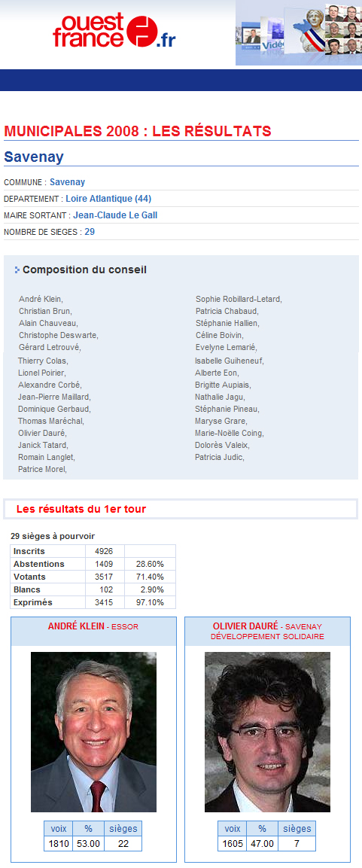Click the Les résultats du 1er tour heading
The width and height of the screenshot is (362, 868).
pos(81,510)
